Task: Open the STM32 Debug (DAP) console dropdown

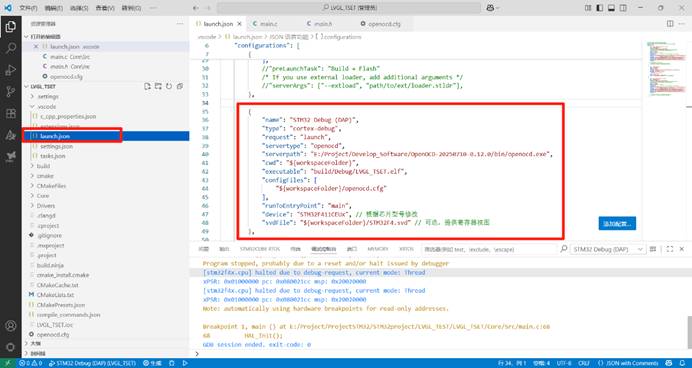Action: (x=607, y=249)
